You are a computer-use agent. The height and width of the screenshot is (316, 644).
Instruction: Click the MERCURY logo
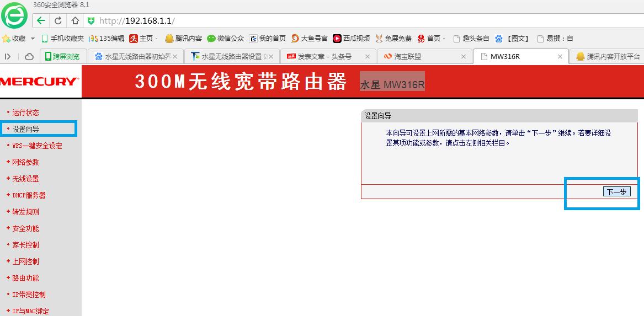39,81
